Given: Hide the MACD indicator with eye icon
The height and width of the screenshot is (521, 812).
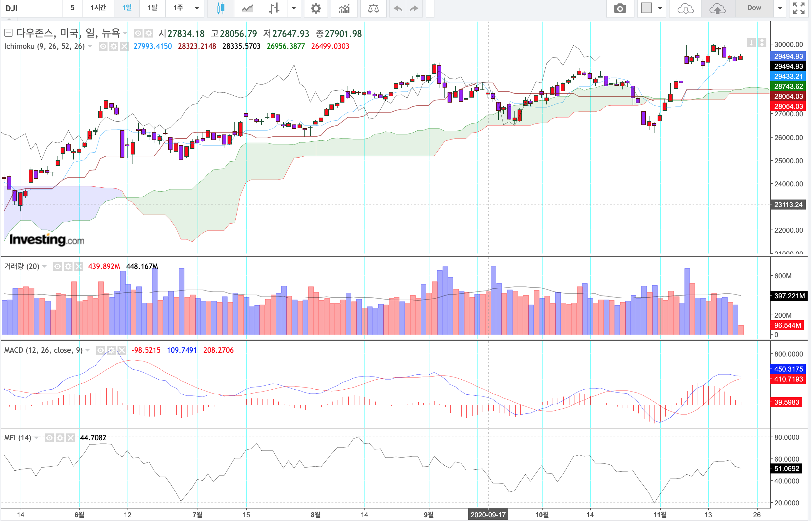Looking at the screenshot, I should [100, 350].
